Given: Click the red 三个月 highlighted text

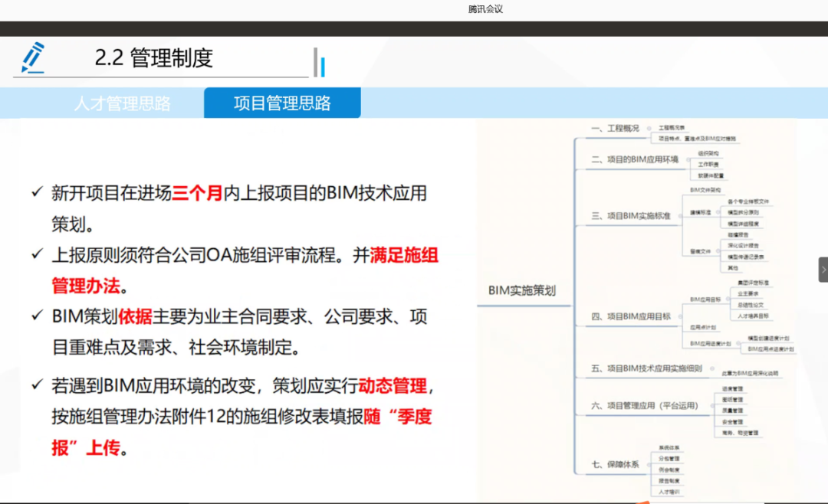Looking at the screenshot, I should point(197,193).
